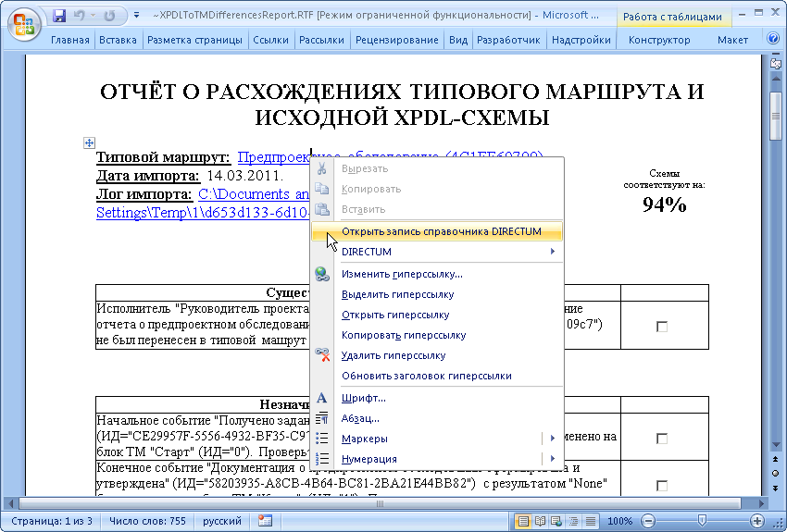Click the 100% zoom level button
Image resolution: width=787 pixels, height=532 pixels.
click(619, 521)
